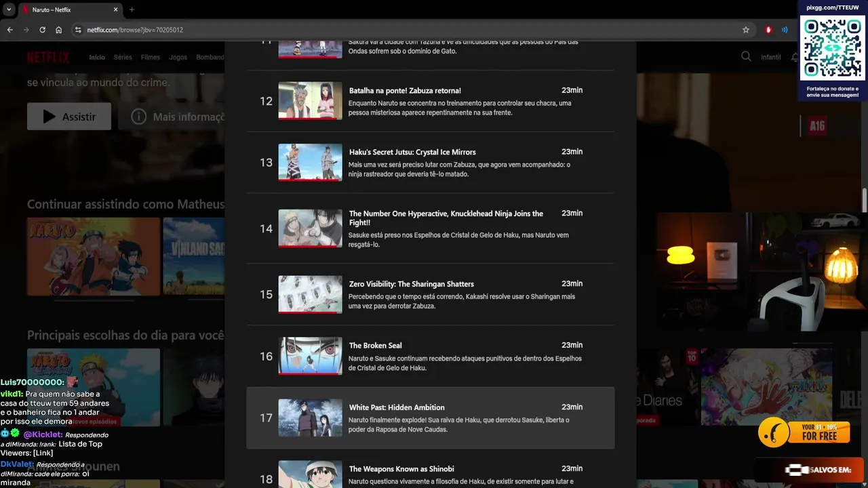Open the Filmes menu item
868x488 pixels.
pos(151,58)
